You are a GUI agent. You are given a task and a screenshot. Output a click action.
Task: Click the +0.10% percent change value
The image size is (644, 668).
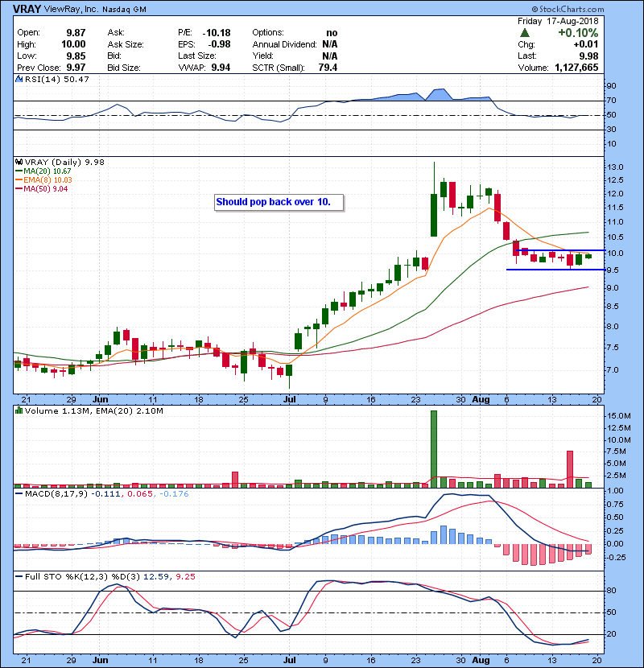tap(578, 33)
